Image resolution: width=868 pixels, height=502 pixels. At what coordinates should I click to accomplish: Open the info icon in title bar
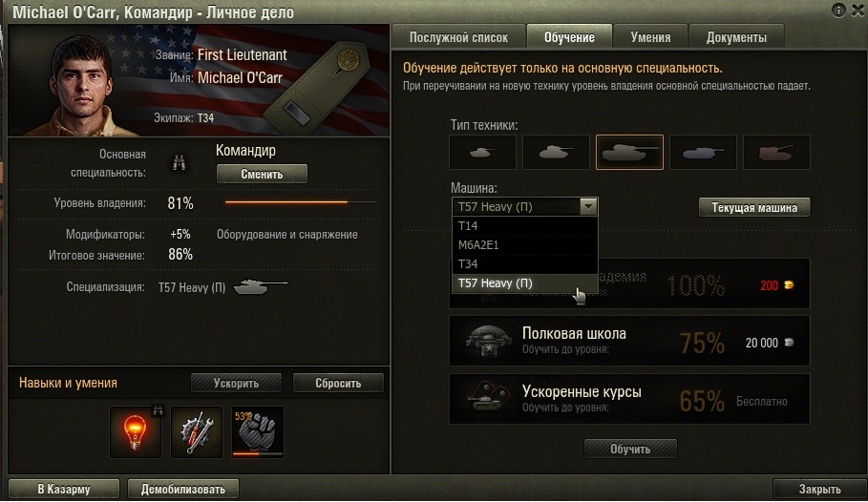click(838, 10)
